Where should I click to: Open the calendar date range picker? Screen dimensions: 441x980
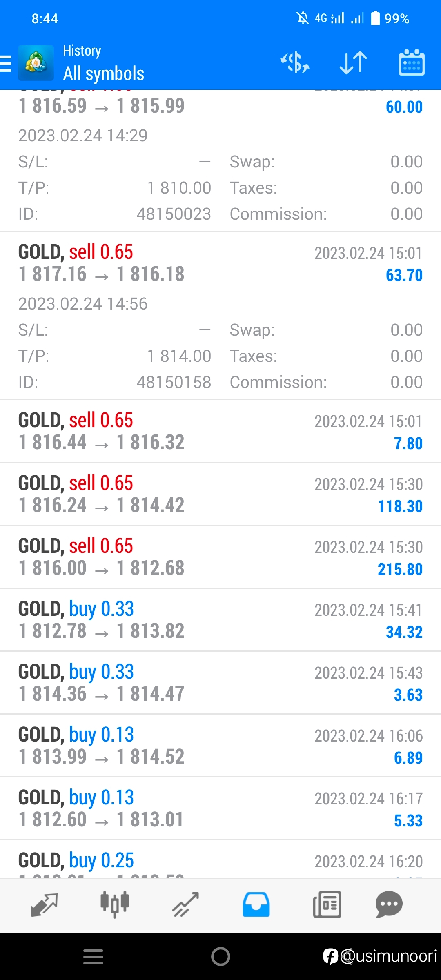pos(412,62)
